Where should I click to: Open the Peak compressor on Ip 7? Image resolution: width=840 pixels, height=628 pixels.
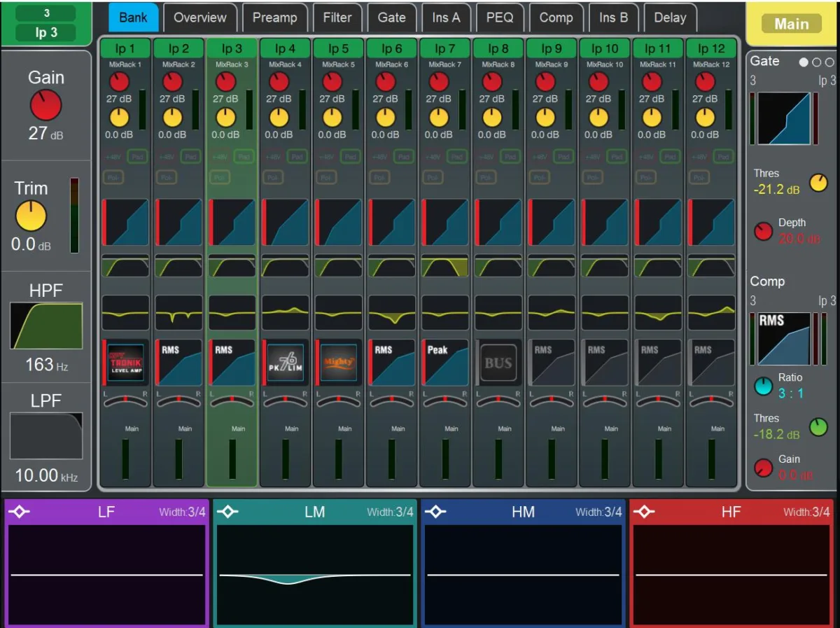point(444,363)
